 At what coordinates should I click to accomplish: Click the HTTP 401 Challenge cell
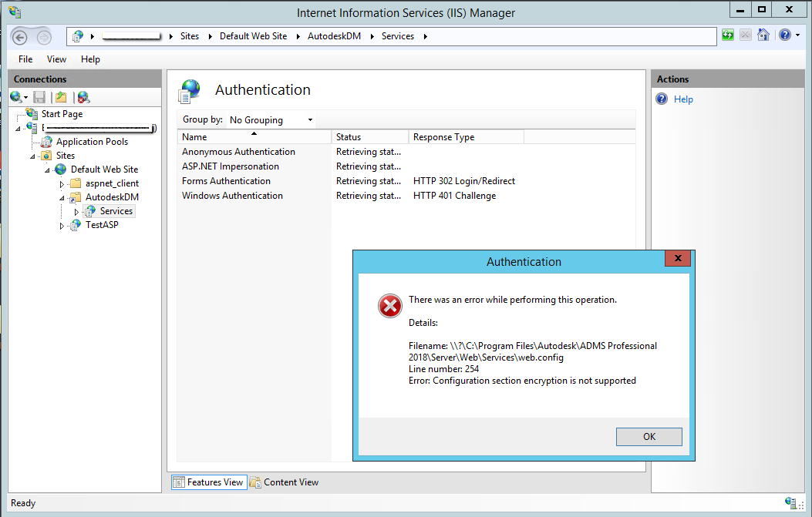455,196
